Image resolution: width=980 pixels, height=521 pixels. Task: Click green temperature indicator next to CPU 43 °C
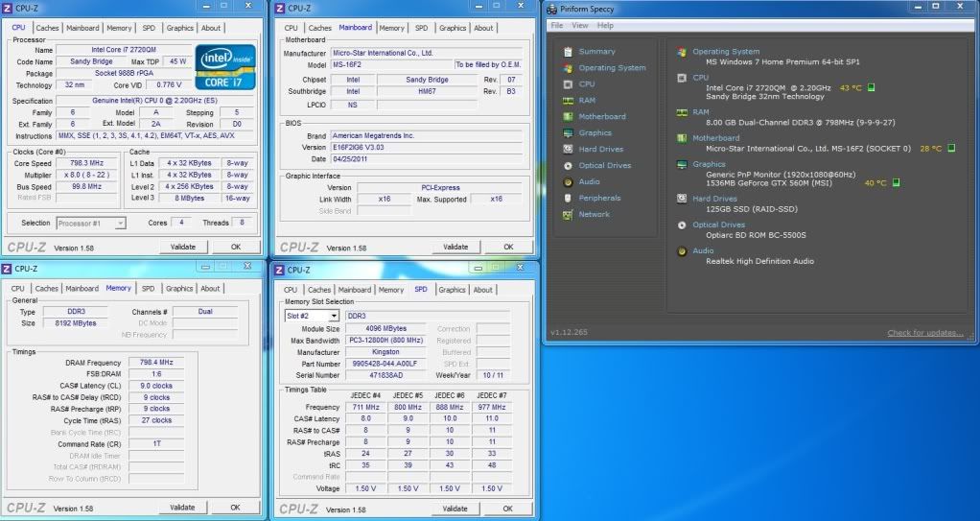click(872, 87)
